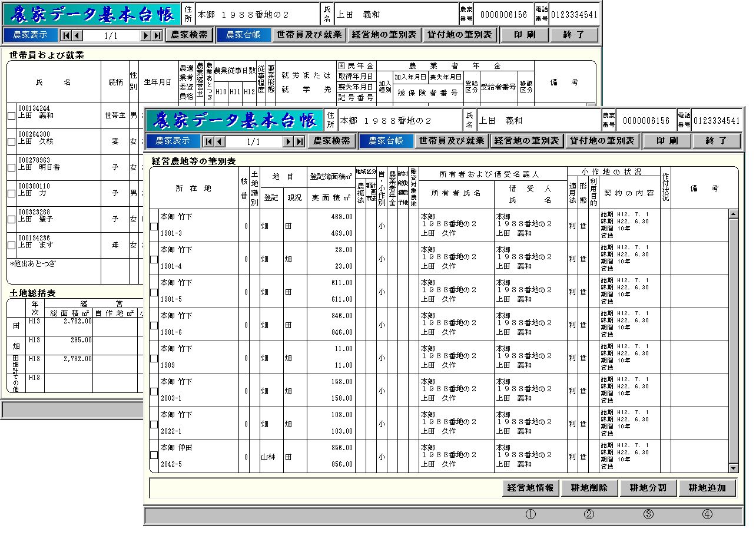This screenshot has height=535, width=756.
Task: Click the scroll-down arrow of parcel table
Action: click(733, 468)
